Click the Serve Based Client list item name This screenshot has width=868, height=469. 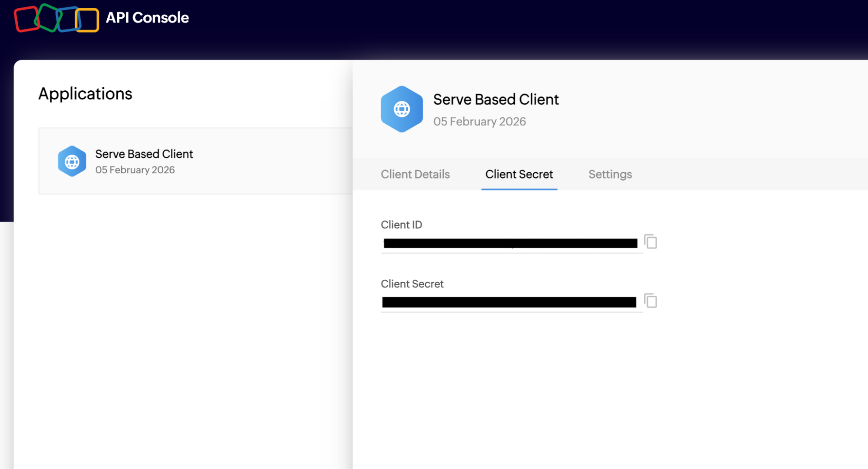click(144, 154)
